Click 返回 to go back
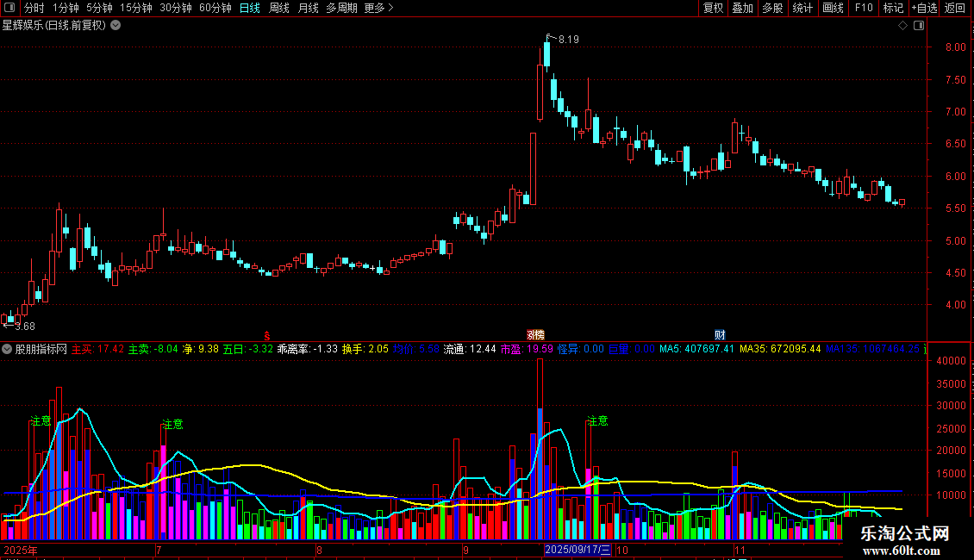 [x=955, y=8]
